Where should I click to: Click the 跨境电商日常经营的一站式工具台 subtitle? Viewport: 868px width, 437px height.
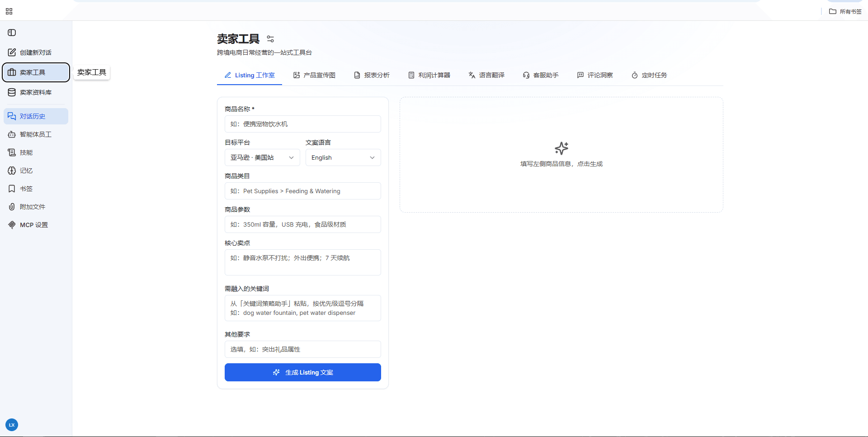[x=264, y=52]
